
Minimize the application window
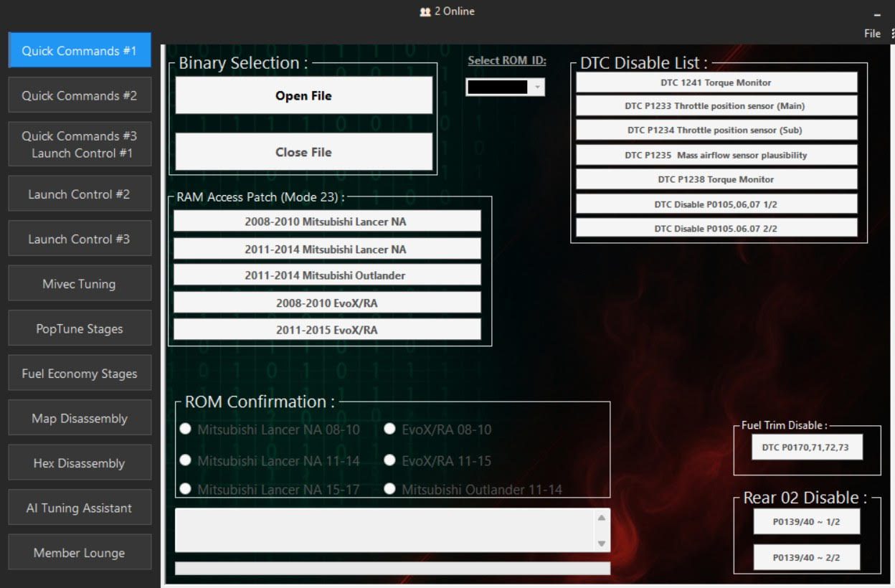click(876, 15)
